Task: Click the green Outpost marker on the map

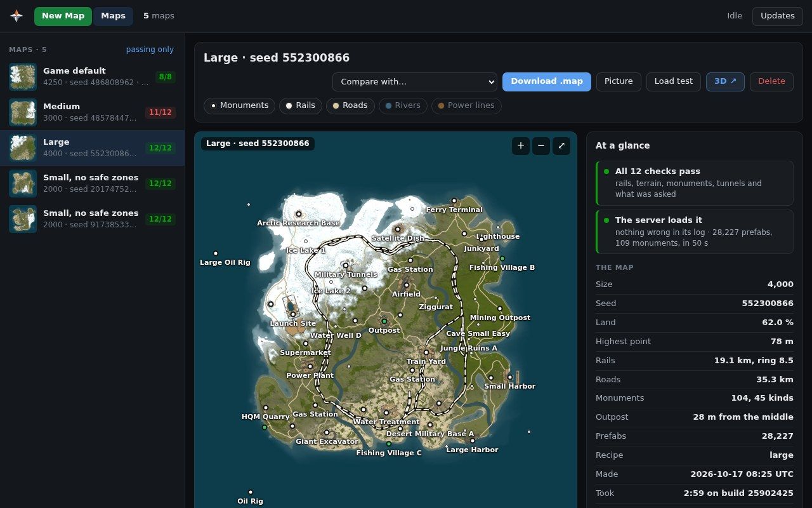Action: 384,321
